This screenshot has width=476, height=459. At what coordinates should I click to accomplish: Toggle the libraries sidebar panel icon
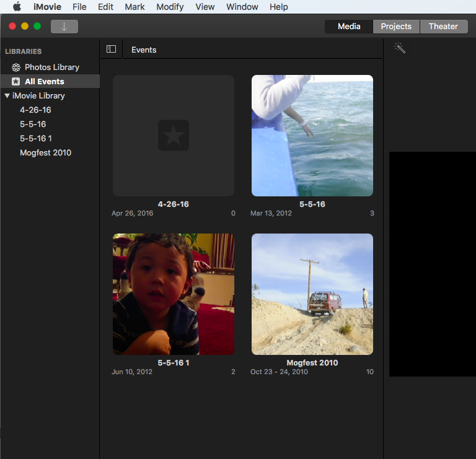pos(111,49)
